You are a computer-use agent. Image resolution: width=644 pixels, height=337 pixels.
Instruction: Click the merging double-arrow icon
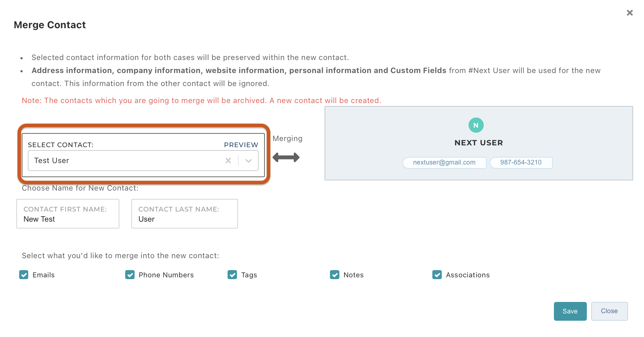(286, 157)
